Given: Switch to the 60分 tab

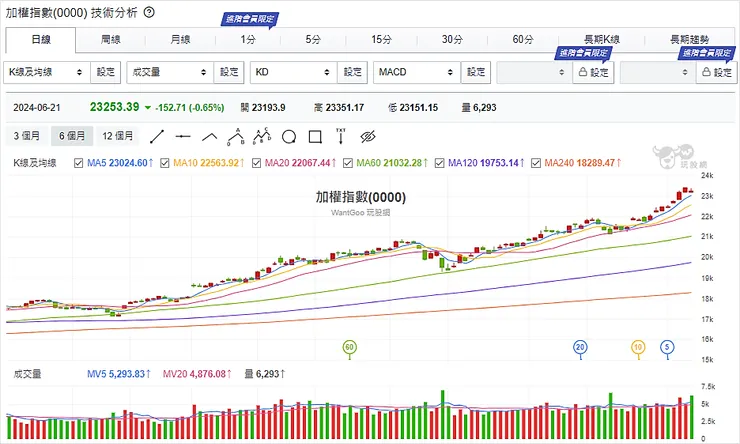Looking at the screenshot, I should (523, 40).
